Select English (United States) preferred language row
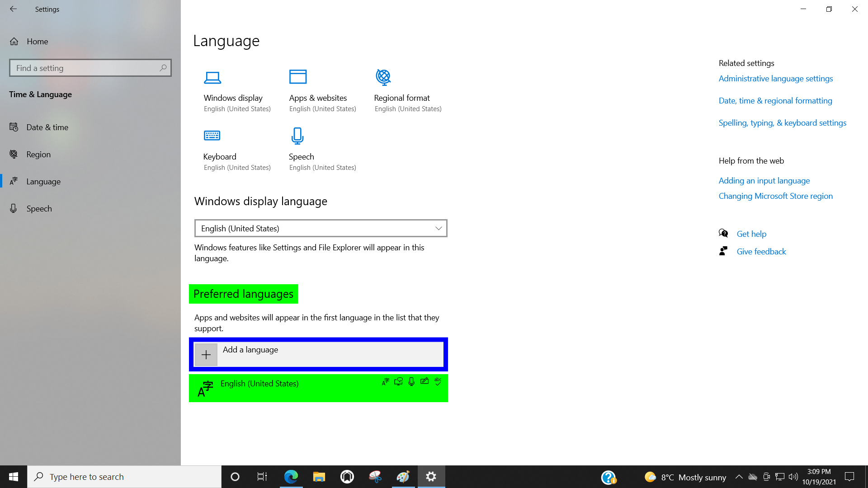 point(318,388)
